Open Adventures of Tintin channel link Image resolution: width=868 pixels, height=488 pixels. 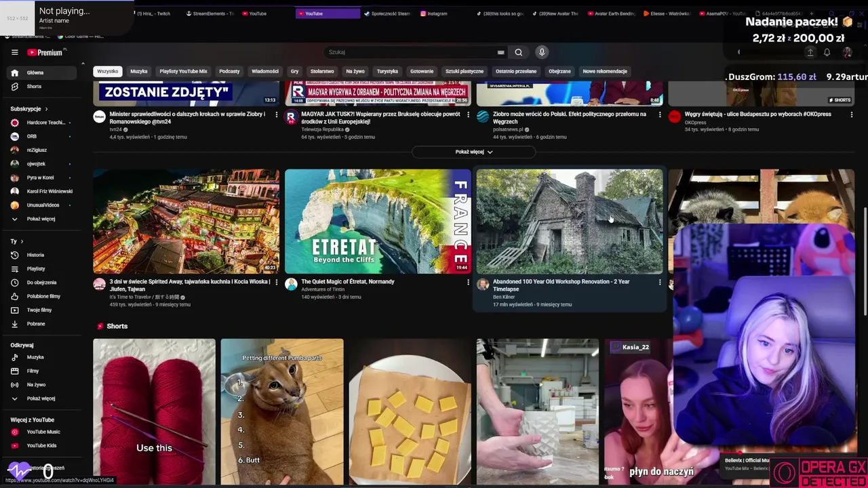tap(323, 289)
